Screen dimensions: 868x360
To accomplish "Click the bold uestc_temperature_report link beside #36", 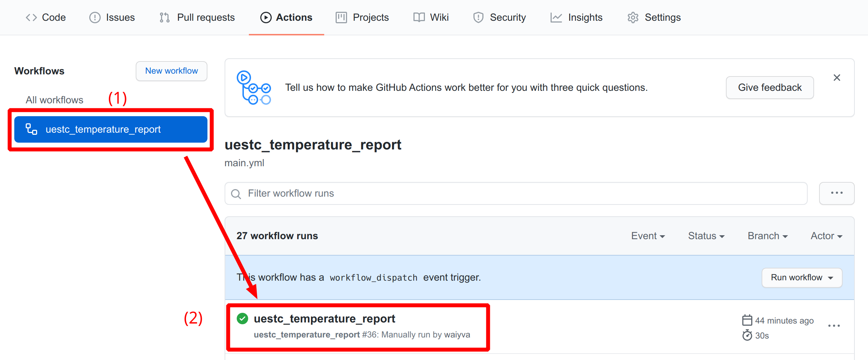I will point(307,335).
